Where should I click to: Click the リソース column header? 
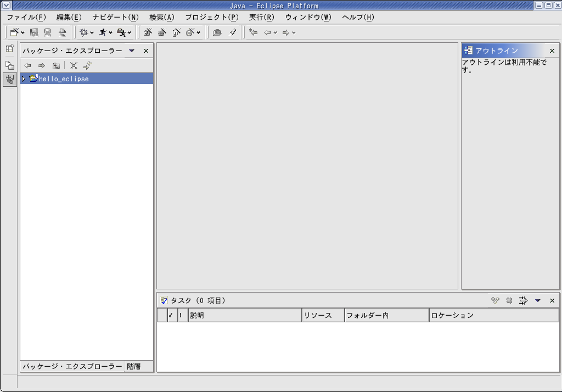coord(323,316)
